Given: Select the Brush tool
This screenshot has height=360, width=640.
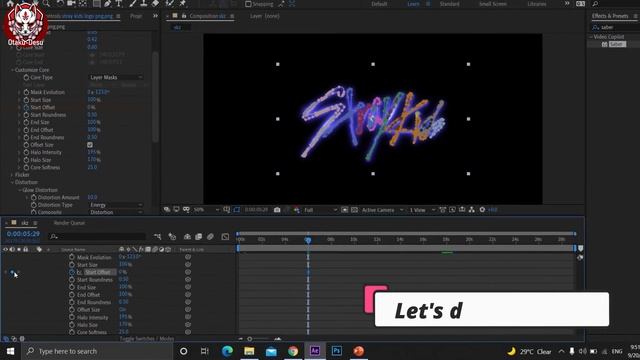Looking at the screenshot, I should (x=133, y=4).
